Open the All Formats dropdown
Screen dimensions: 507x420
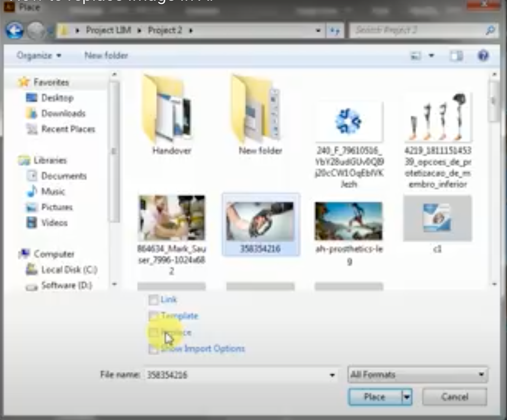point(418,375)
